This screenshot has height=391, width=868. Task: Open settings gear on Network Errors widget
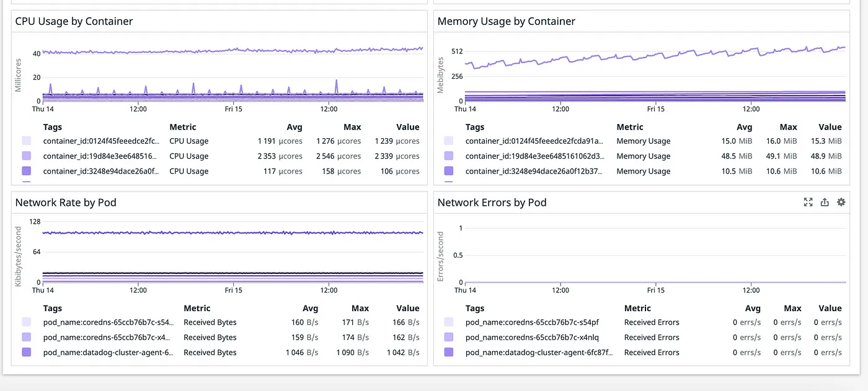point(841,202)
